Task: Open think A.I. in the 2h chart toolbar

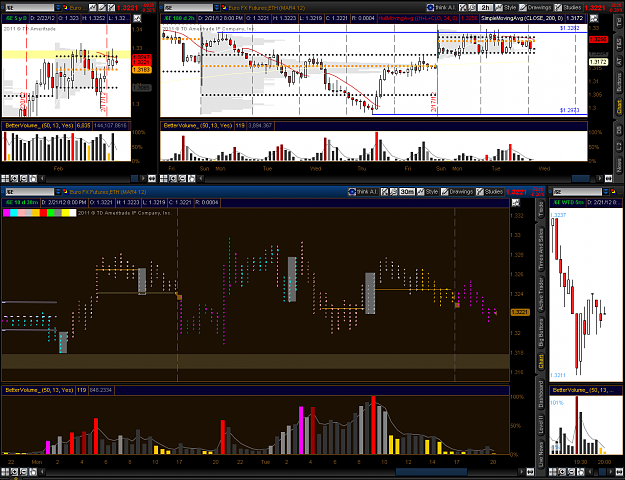Action: pos(442,8)
